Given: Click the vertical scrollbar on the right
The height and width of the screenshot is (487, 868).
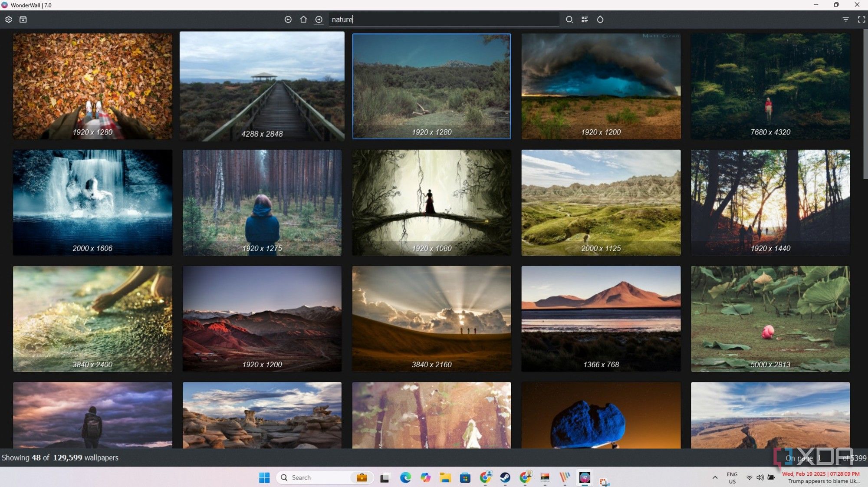Looking at the screenshot, I should [865, 104].
